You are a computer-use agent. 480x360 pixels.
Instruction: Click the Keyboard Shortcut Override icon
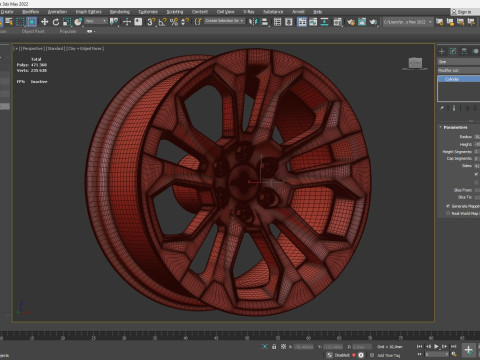click(x=138, y=22)
